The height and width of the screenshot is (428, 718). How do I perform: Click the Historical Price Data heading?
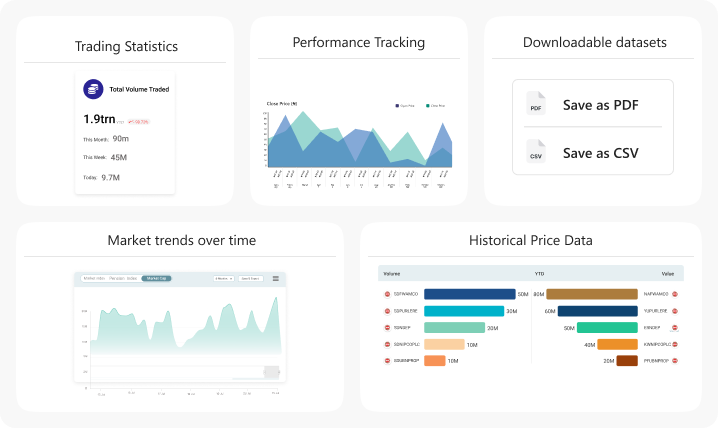pos(531,240)
